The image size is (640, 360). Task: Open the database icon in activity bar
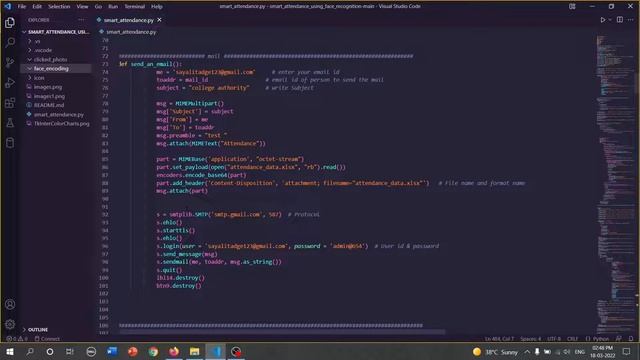10,142
